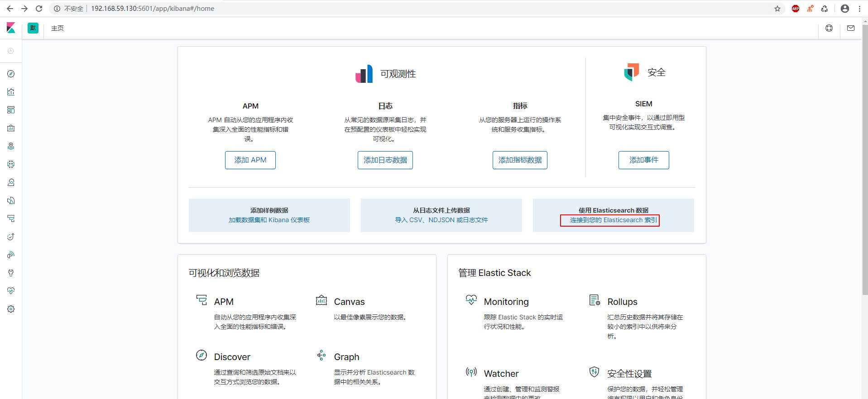
Task: Reload the page with browser refresh
Action: pos(39,9)
